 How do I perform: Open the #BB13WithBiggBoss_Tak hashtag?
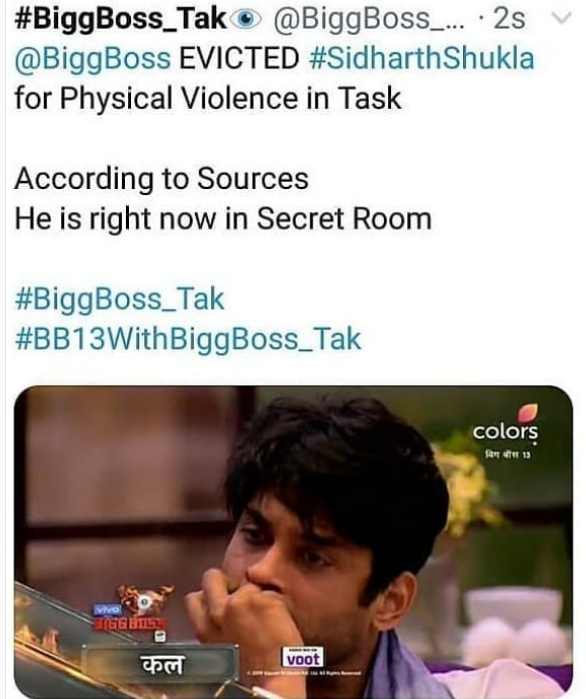(x=188, y=339)
